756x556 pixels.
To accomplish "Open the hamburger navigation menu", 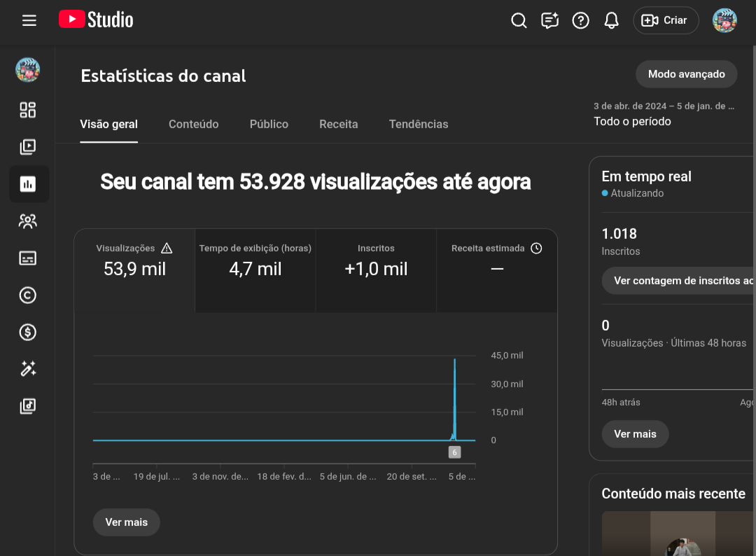I will click(29, 20).
